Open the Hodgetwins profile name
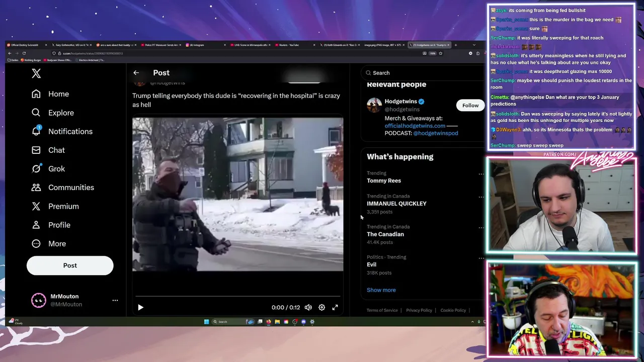Viewport: 644px width, 362px height. point(400,102)
